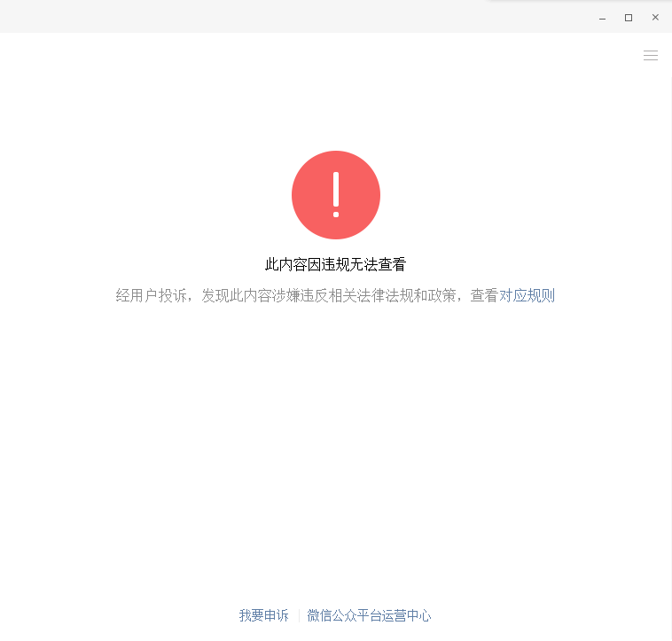Close the window with the X icon
This screenshot has height=641, width=672.
655,17
